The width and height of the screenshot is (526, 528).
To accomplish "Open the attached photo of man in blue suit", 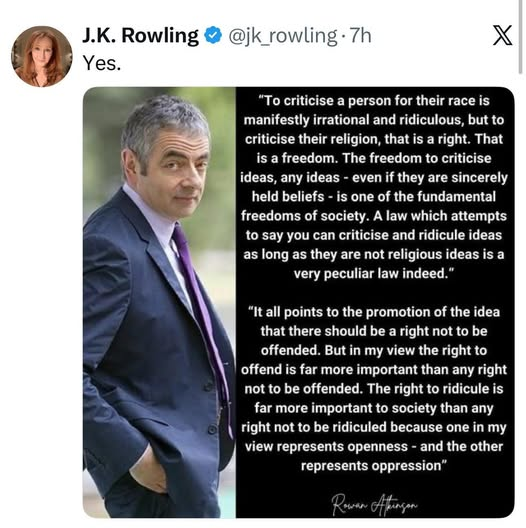I will tap(159, 302).
